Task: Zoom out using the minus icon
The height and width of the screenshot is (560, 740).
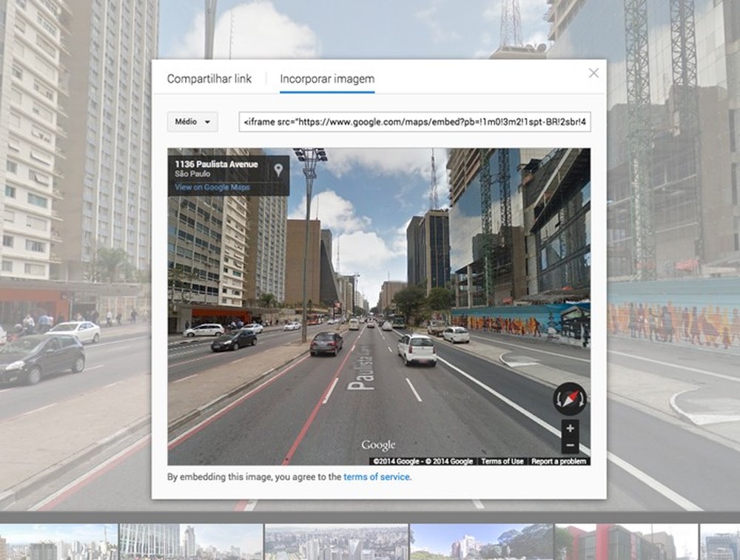Action: (x=570, y=445)
